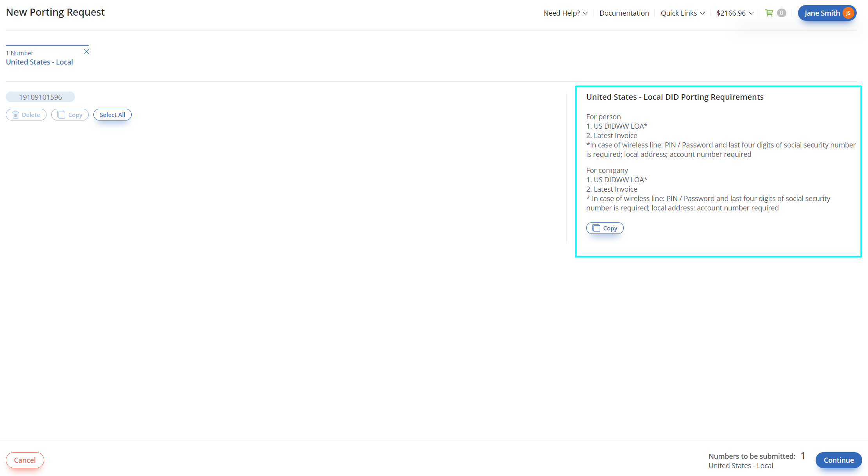Click the DID Porting Requirements title
Viewport: 868px width, 476px height.
click(x=675, y=97)
